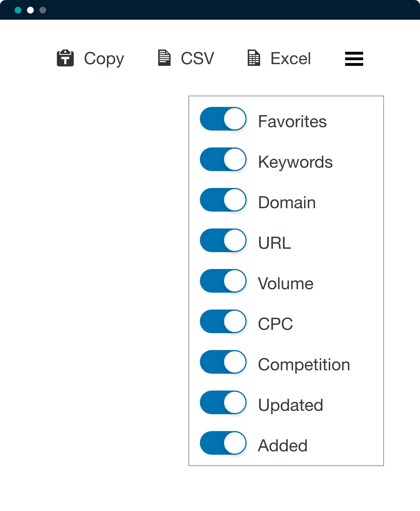Screen dimensions: 420x511
Task: Export using the Excel label
Action: point(291,59)
